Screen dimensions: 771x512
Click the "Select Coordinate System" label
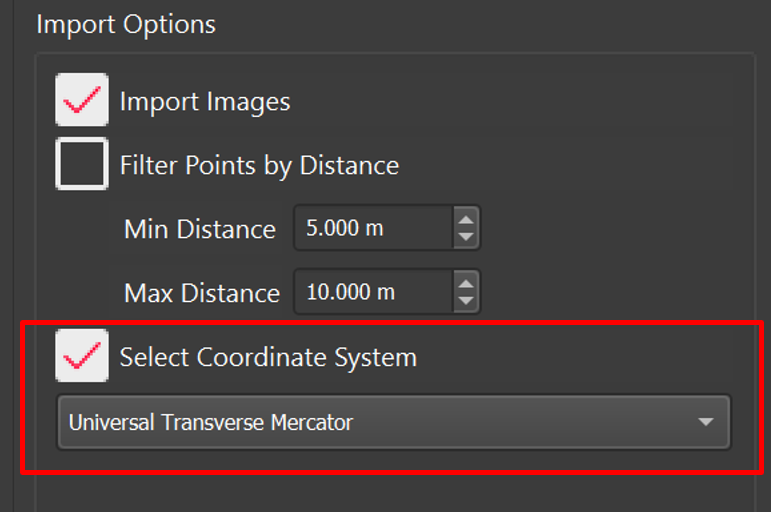click(268, 357)
